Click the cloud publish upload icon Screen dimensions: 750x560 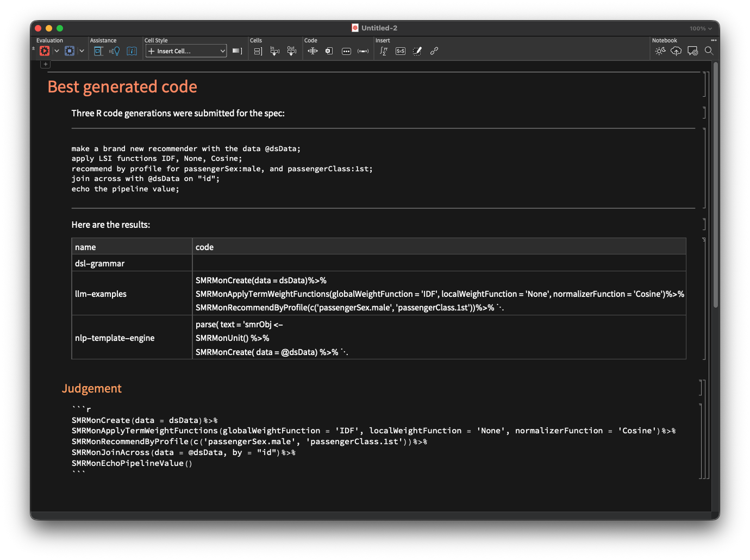coord(676,51)
